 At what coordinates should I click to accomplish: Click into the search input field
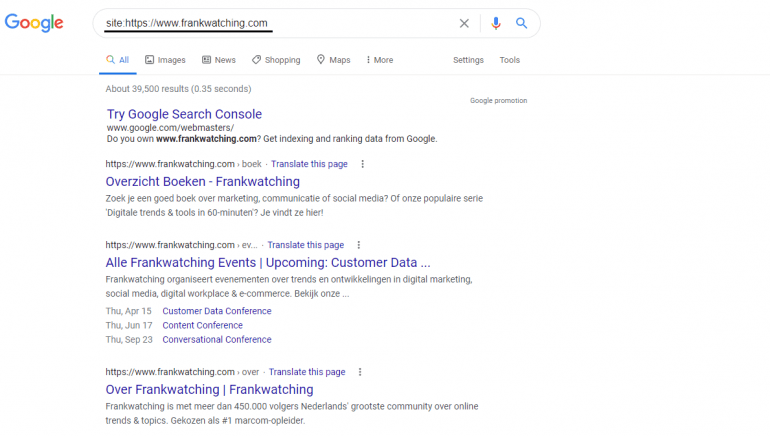(x=277, y=23)
